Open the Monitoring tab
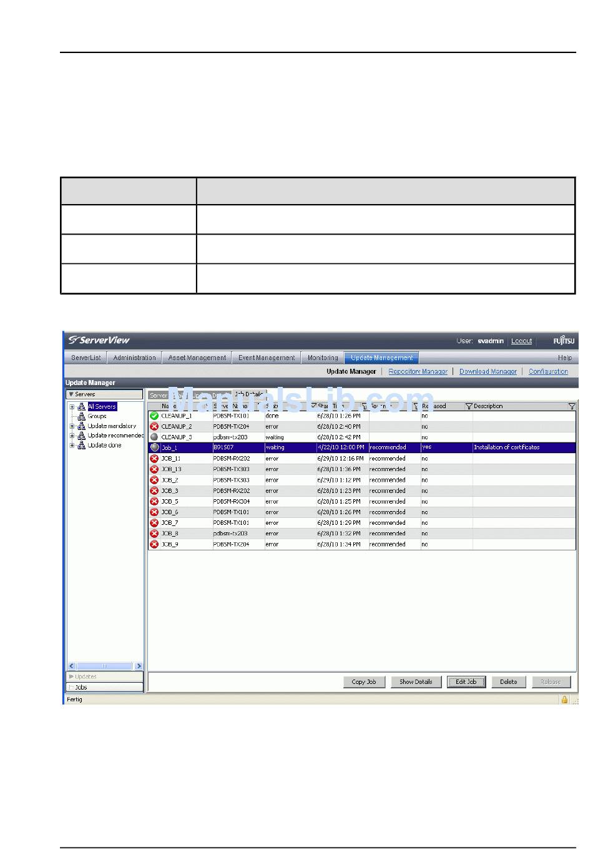The width and height of the screenshot is (593, 868). [x=323, y=358]
